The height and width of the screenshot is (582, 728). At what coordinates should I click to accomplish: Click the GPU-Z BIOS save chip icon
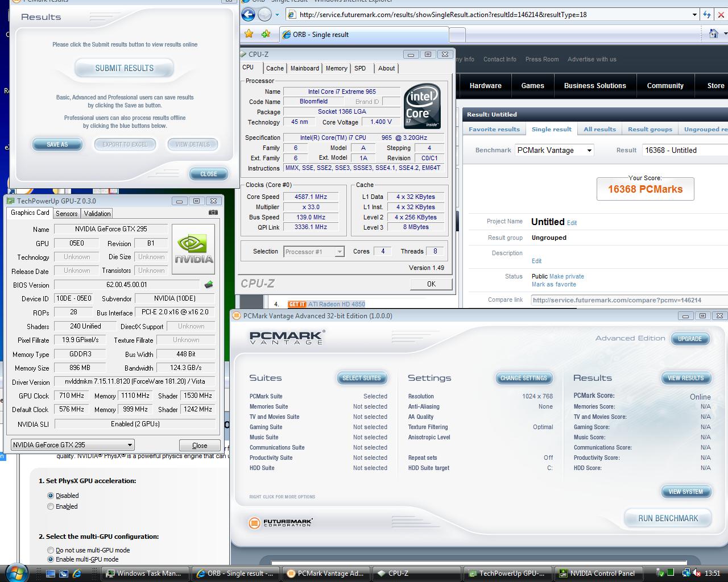tap(209, 285)
